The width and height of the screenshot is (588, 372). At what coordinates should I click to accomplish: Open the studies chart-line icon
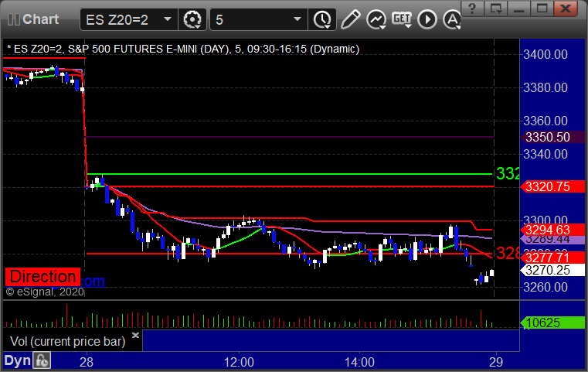(376, 19)
